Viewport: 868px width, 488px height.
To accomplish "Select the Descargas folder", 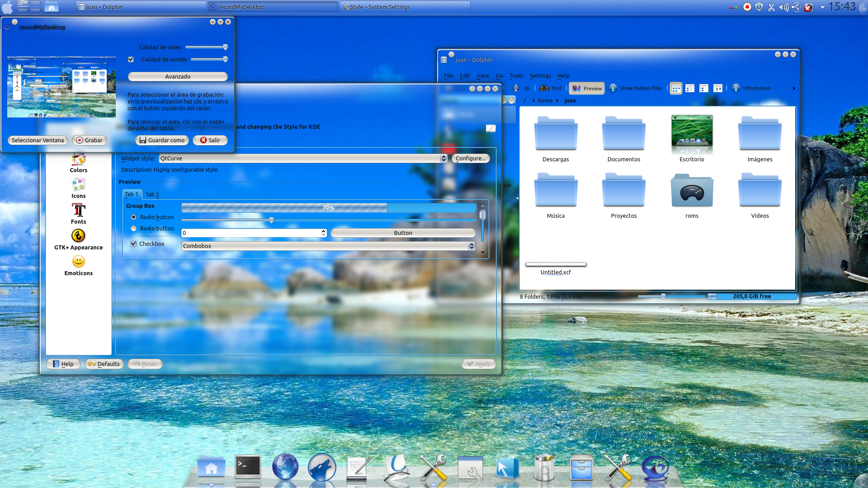I will pyautogui.click(x=556, y=139).
